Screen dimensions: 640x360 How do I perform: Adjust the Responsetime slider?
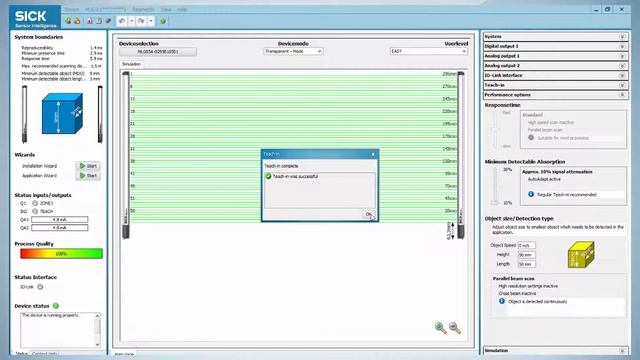tap(495, 130)
